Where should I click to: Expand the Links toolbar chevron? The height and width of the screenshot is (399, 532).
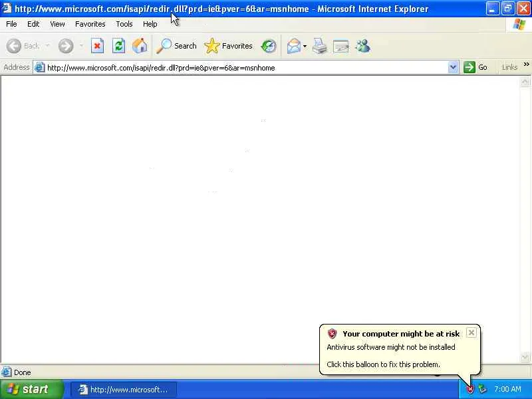(526, 64)
